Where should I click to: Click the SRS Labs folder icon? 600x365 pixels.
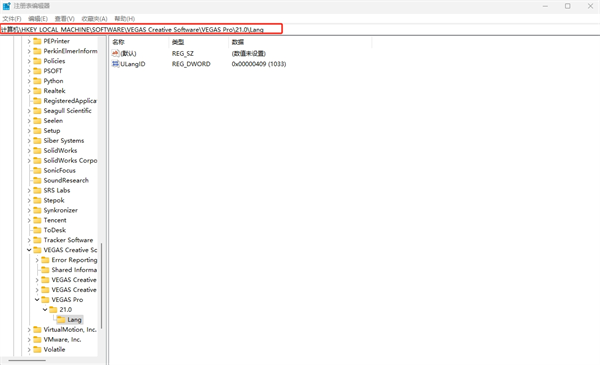pyautogui.click(x=37, y=190)
